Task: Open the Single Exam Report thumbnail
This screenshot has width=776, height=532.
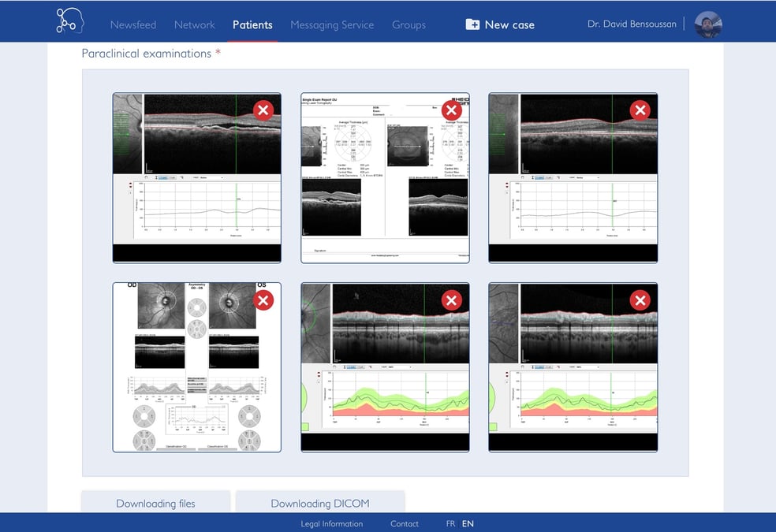Action: point(385,178)
